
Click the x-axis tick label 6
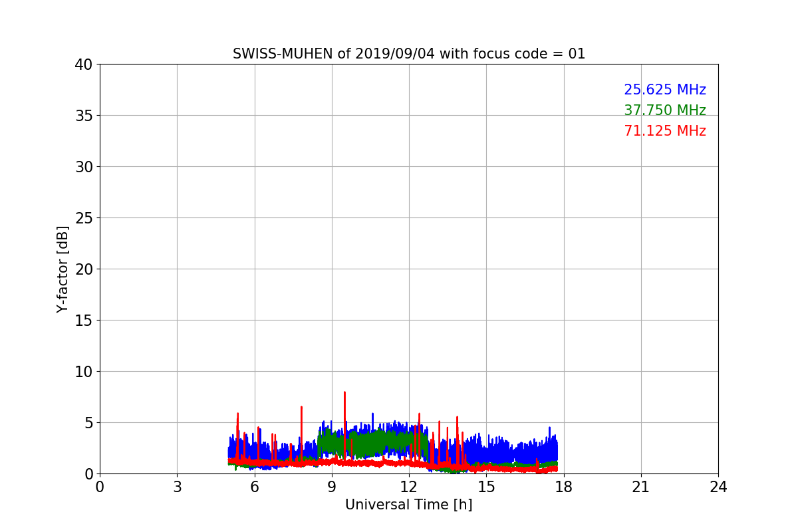255,487
